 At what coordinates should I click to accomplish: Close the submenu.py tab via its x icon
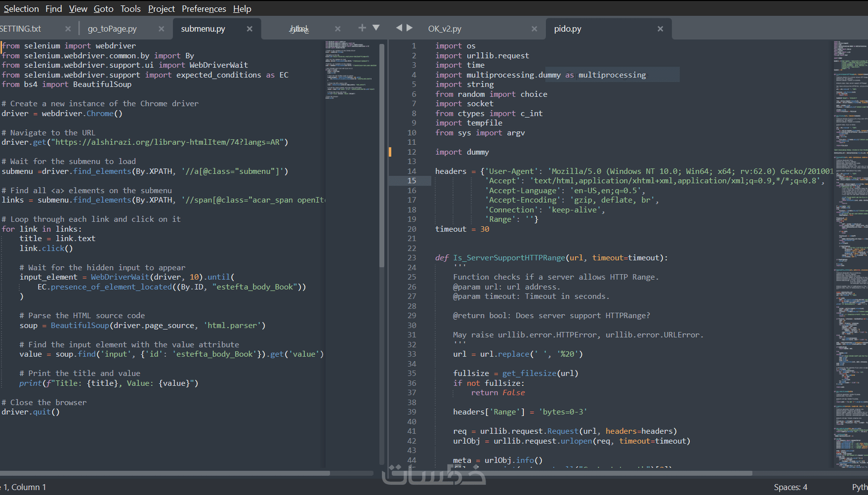pyautogui.click(x=250, y=29)
